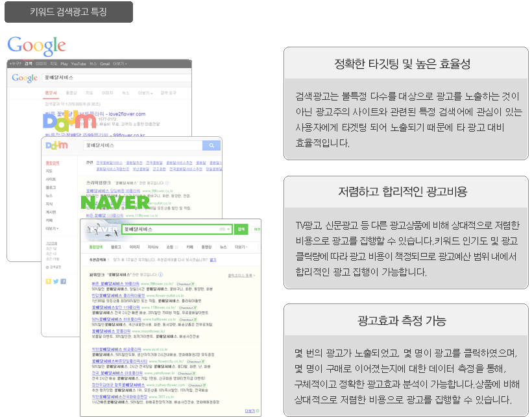This screenshot has width=532, height=417.
Task: Select 웹문서 tab in Google results
Action: click(x=51, y=93)
